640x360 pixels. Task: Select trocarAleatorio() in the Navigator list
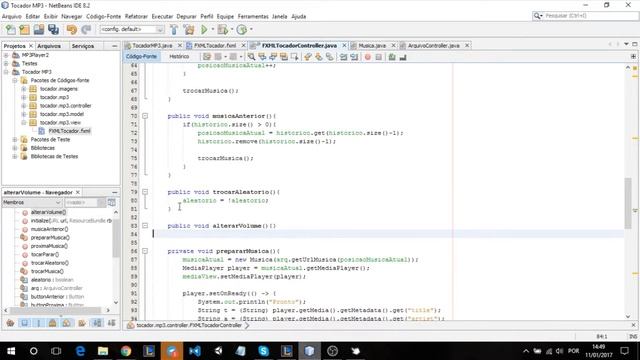click(50, 263)
